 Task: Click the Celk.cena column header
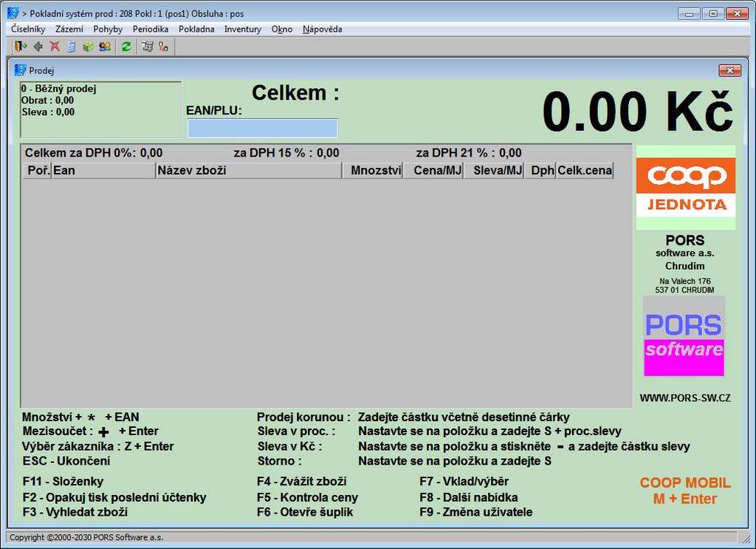pyautogui.click(x=585, y=170)
